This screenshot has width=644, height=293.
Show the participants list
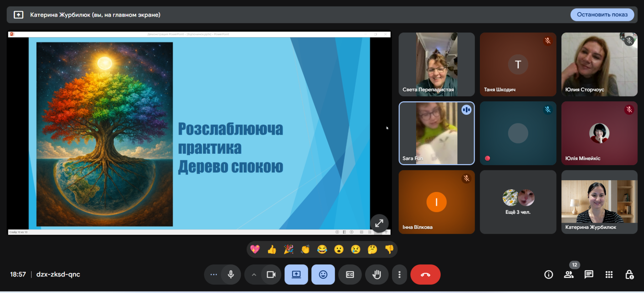568,274
